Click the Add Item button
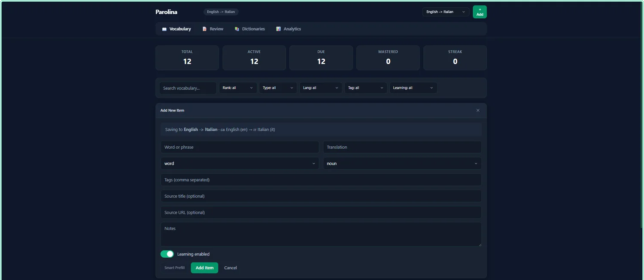The height and width of the screenshot is (280, 644). tap(204, 268)
